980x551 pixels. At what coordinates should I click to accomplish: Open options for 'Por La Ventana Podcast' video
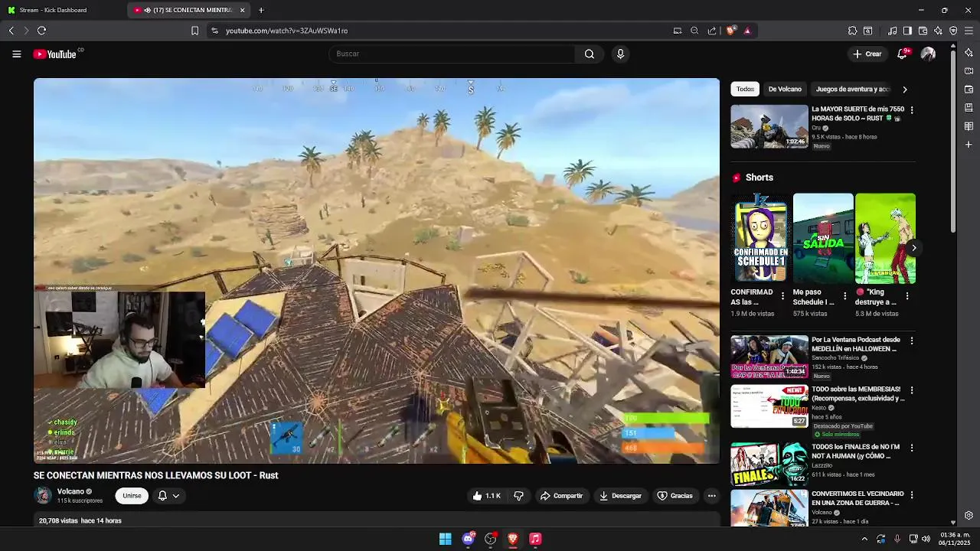pos(911,341)
